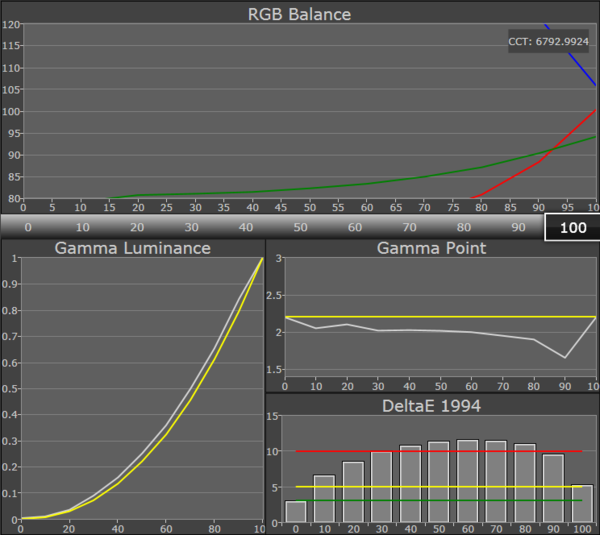Click the Gamma Luminance chart title

click(x=132, y=248)
